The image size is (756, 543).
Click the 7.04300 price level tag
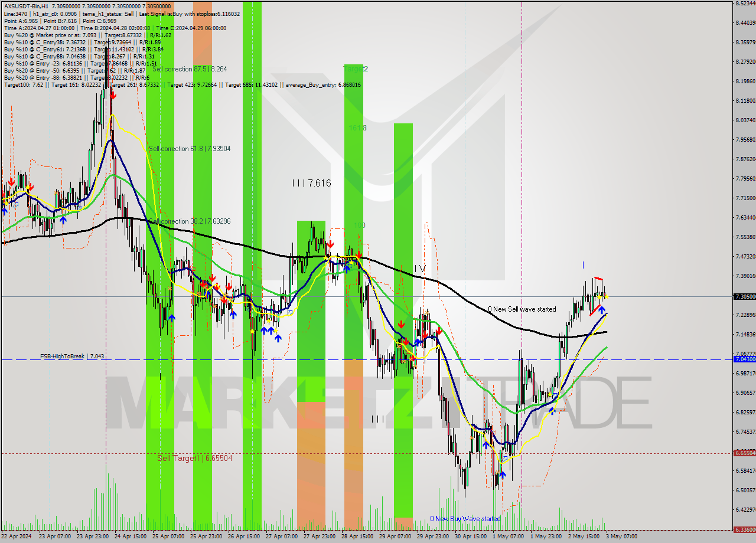(744, 359)
